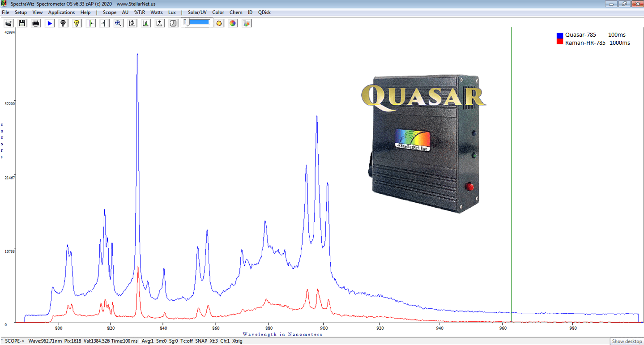Select Applications in the menu bar

click(61, 12)
